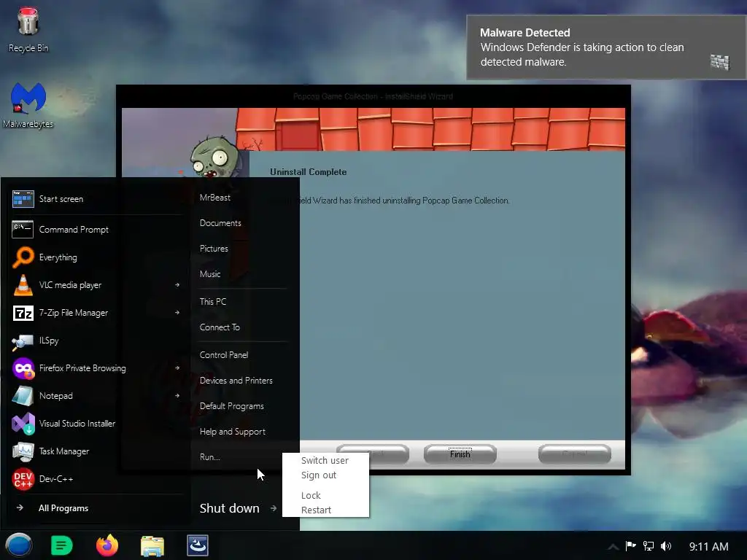
Task: Expand the Notepad jump list arrow
Action: [x=177, y=395]
